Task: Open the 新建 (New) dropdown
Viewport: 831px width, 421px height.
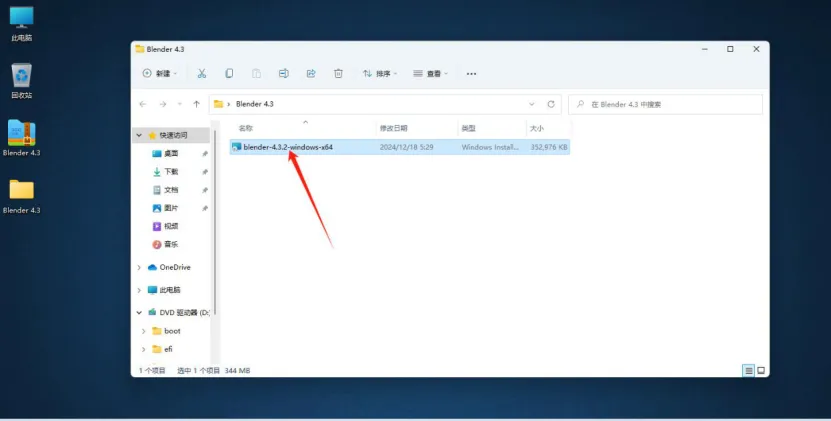Action: point(160,74)
